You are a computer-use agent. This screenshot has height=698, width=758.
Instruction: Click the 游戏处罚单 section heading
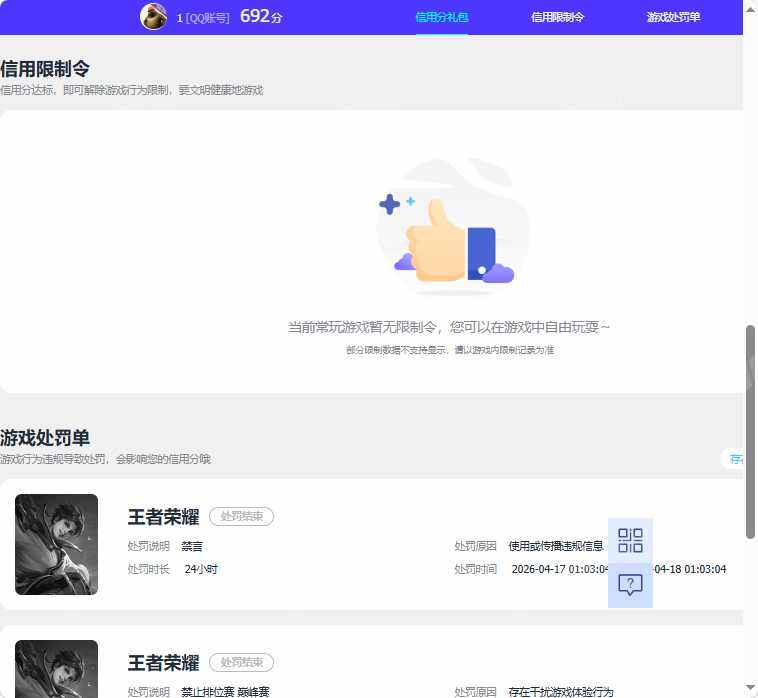45,438
